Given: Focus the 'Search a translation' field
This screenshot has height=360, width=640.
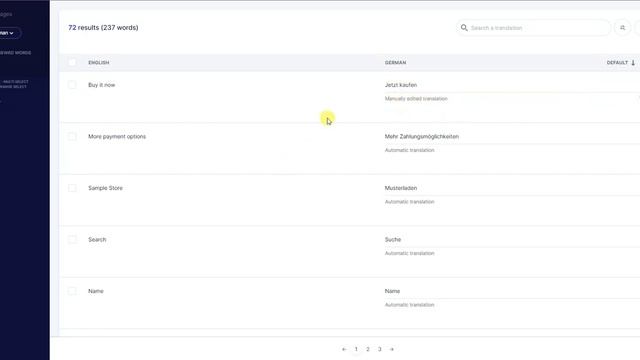Looking at the screenshot, I should pos(533,28).
